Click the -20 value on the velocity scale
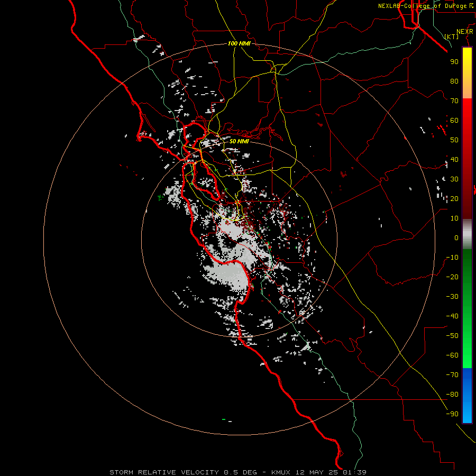Screen dimensions: 476x476 (x=452, y=277)
